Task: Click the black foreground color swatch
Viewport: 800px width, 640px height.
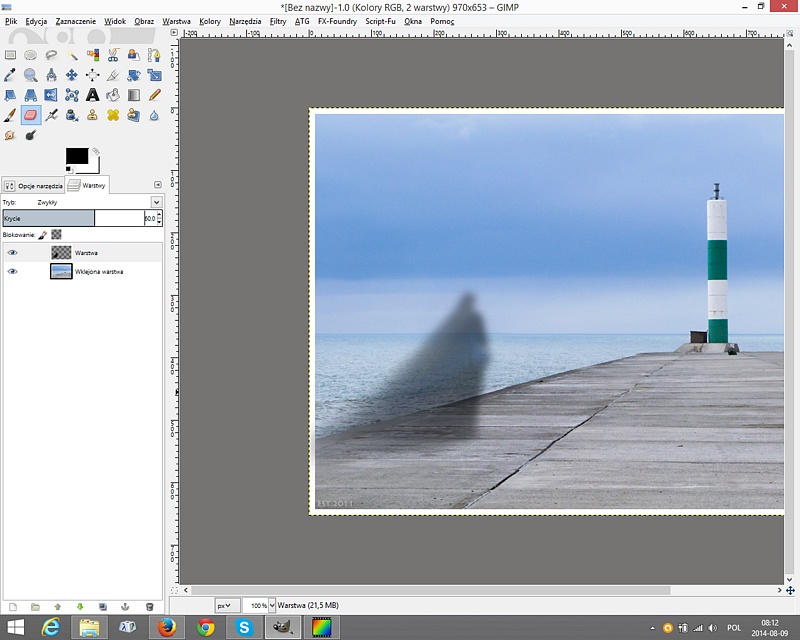Action: (77, 156)
